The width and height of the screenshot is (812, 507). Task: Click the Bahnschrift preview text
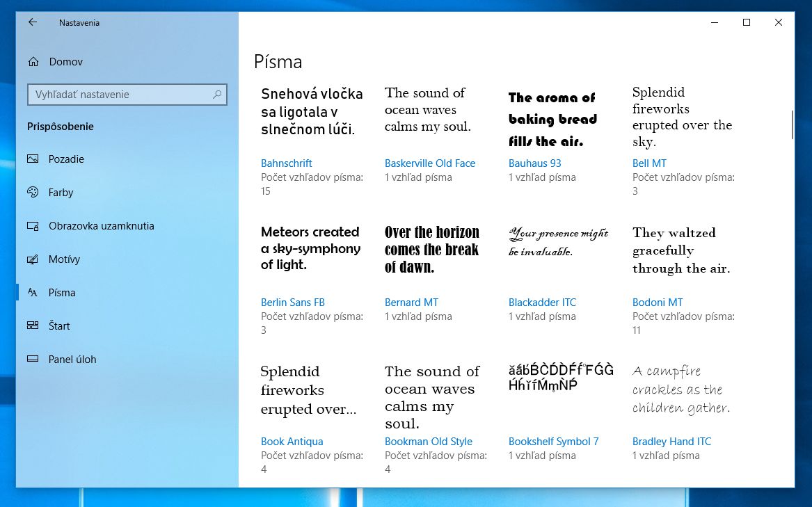point(312,111)
